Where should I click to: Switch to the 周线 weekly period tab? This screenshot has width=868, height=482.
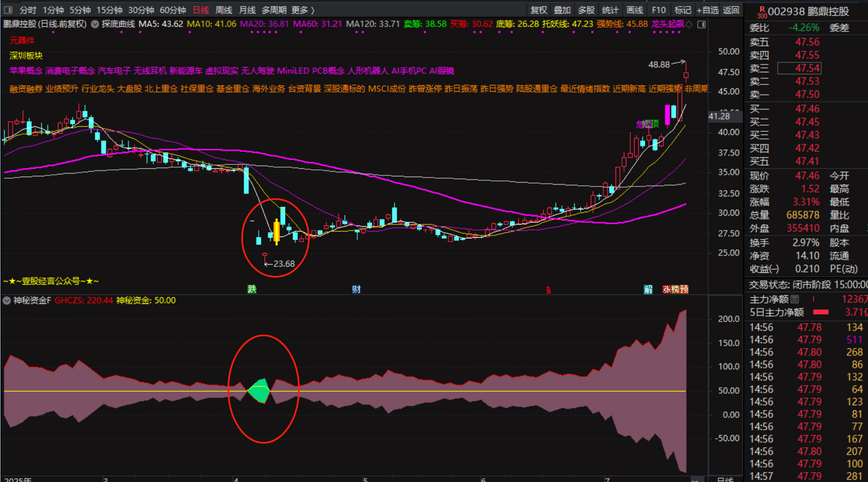(223, 10)
